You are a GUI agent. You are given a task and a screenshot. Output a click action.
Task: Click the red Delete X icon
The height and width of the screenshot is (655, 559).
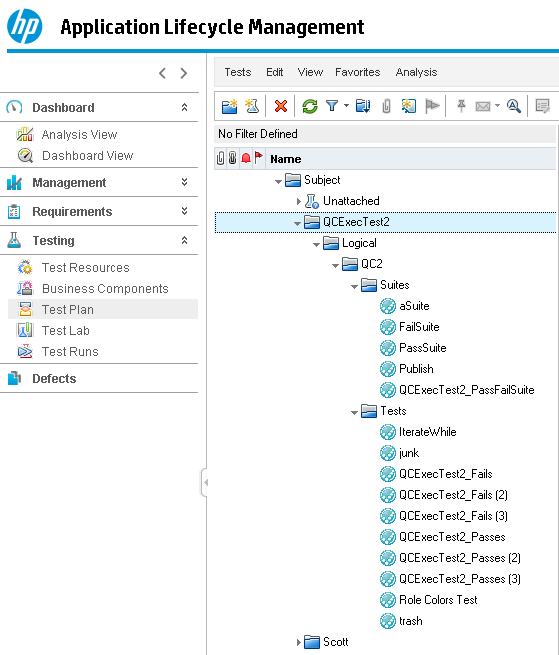[x=281, y=106]
